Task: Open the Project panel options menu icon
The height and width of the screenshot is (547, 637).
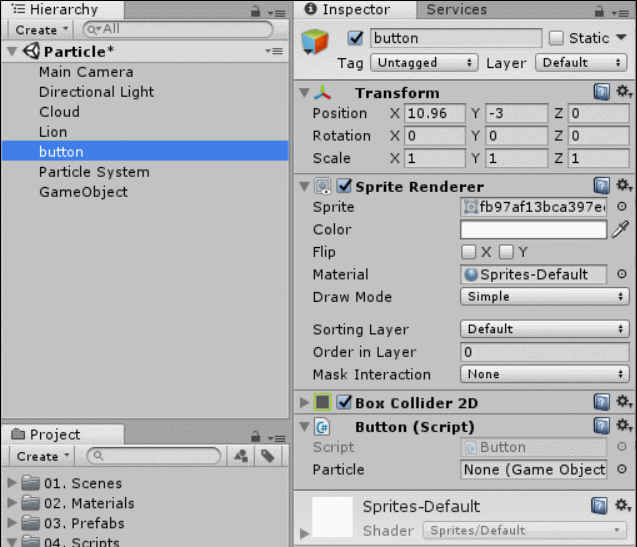Action: 277,438
